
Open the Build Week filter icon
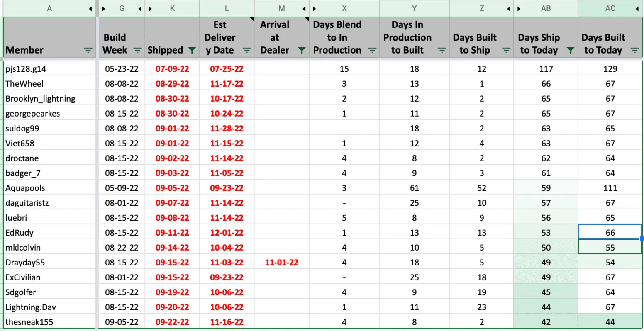(x=137, y=50)
